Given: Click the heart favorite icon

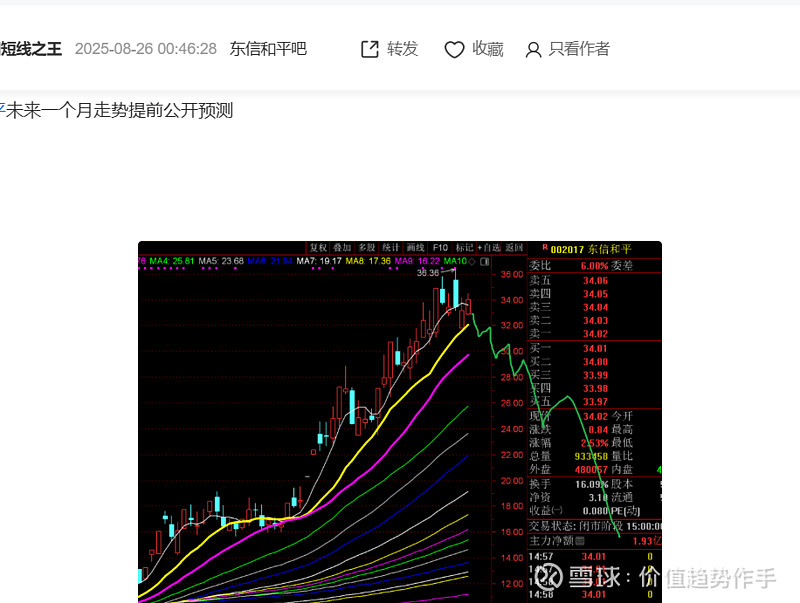Looking at the screenshot, I should click(454, 49).
